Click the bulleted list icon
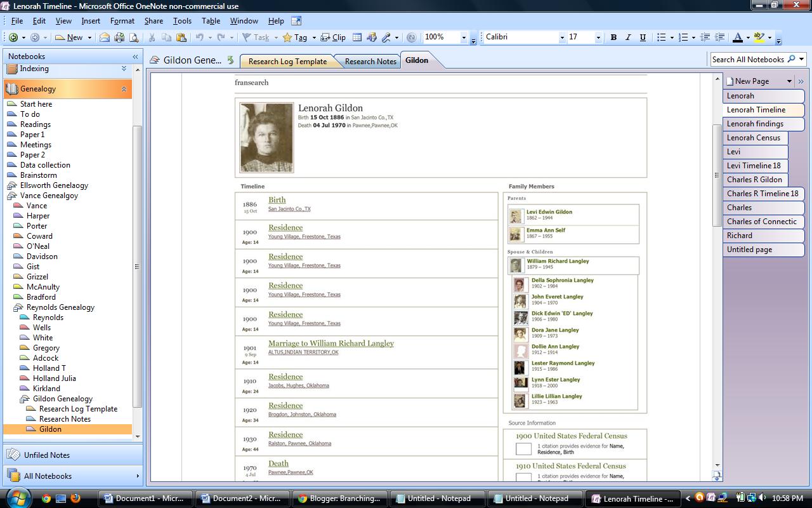The height and width of the screenshot is (508, 812). click(662, 37)
